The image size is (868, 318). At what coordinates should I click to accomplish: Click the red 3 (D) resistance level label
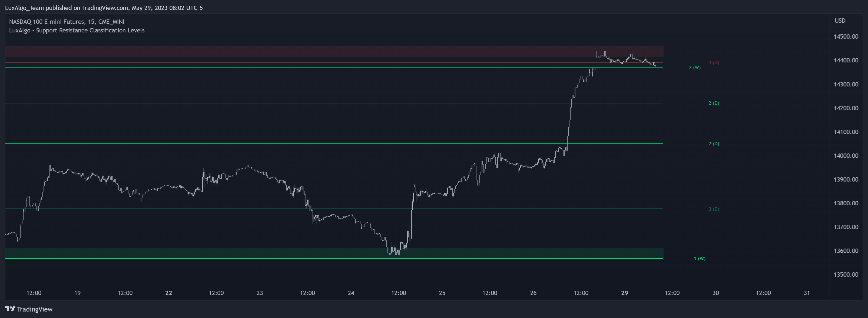click(714, 63)
